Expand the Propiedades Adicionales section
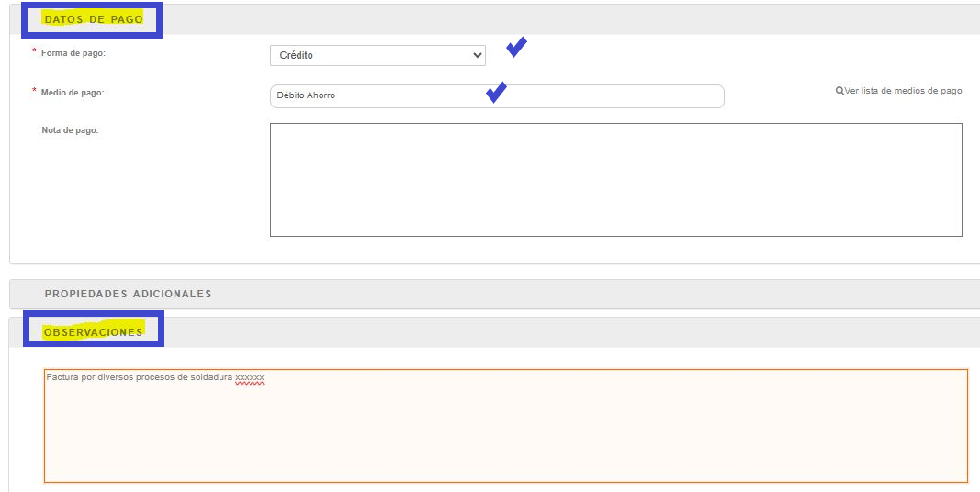 [128, 294]
